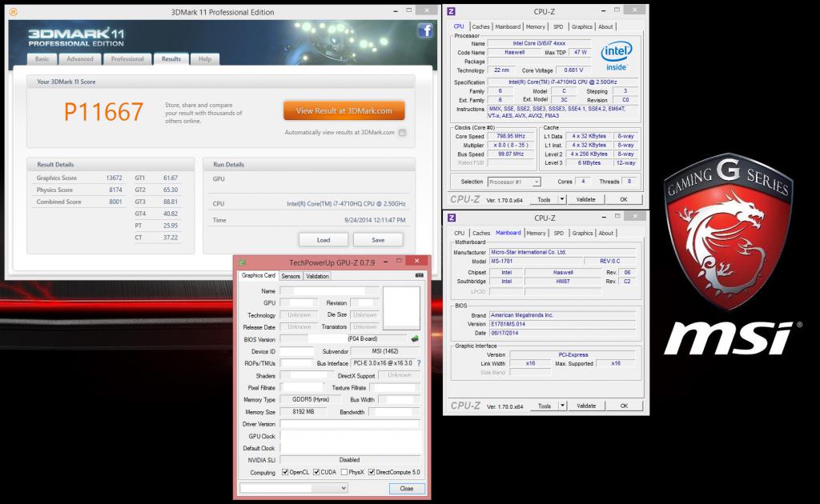Click the Intel Inside logo in CPU-Z

click(615, 57)
